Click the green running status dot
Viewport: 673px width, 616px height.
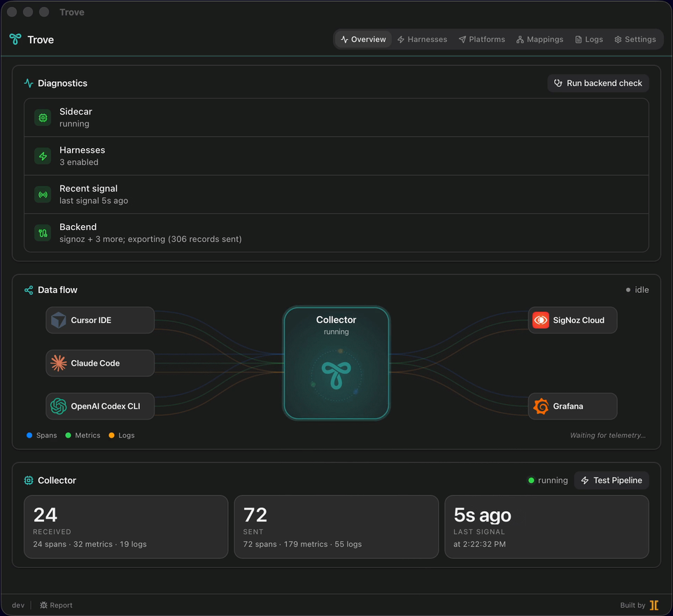(532, 480)
